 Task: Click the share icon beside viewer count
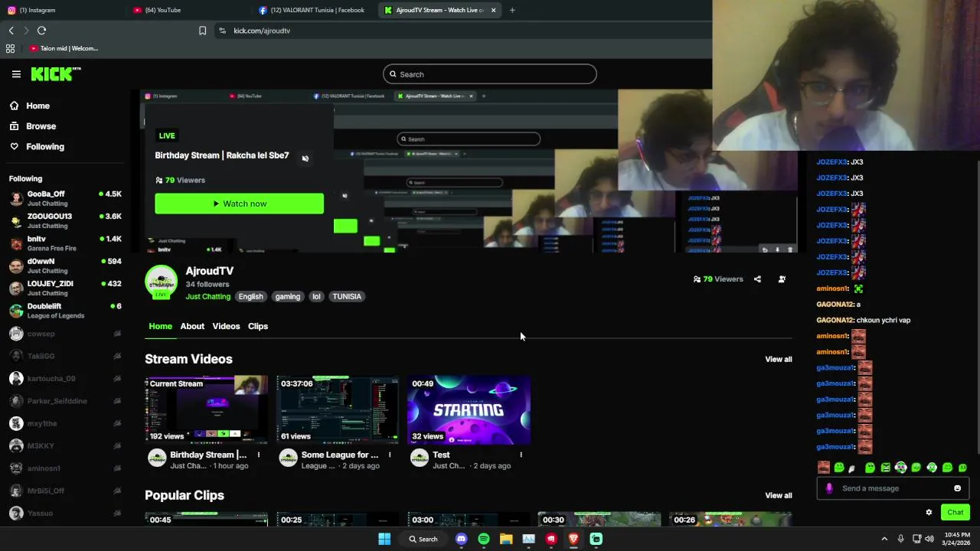pyautogui.click(x=757, y=279)
